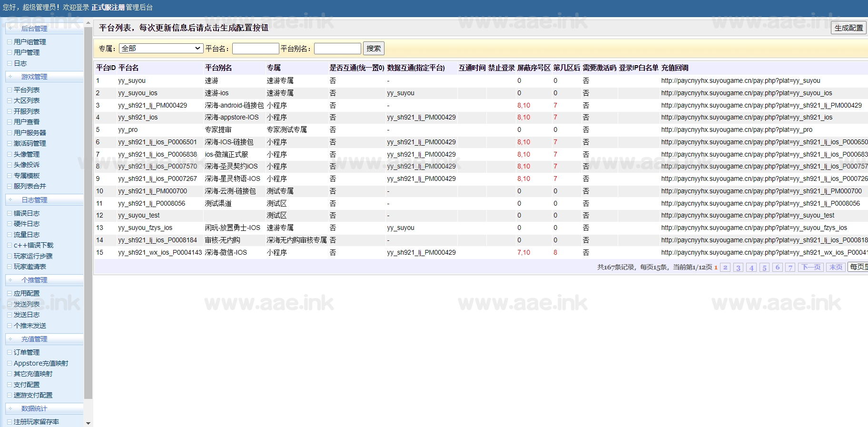The width and height of the screenshot is (868, 427).
Task: Open 平台列表 menu item
Action: (x=27, y=90)
